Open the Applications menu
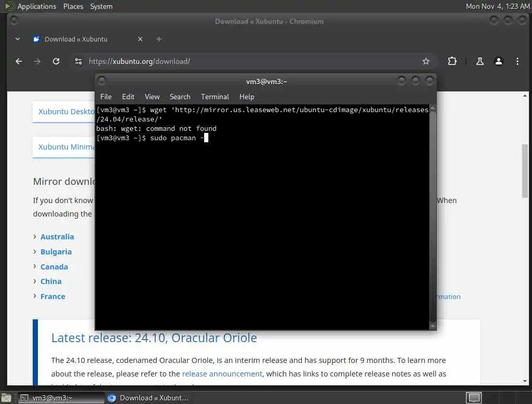This screenshot has width=532, height=404. (x=37, y=6)
